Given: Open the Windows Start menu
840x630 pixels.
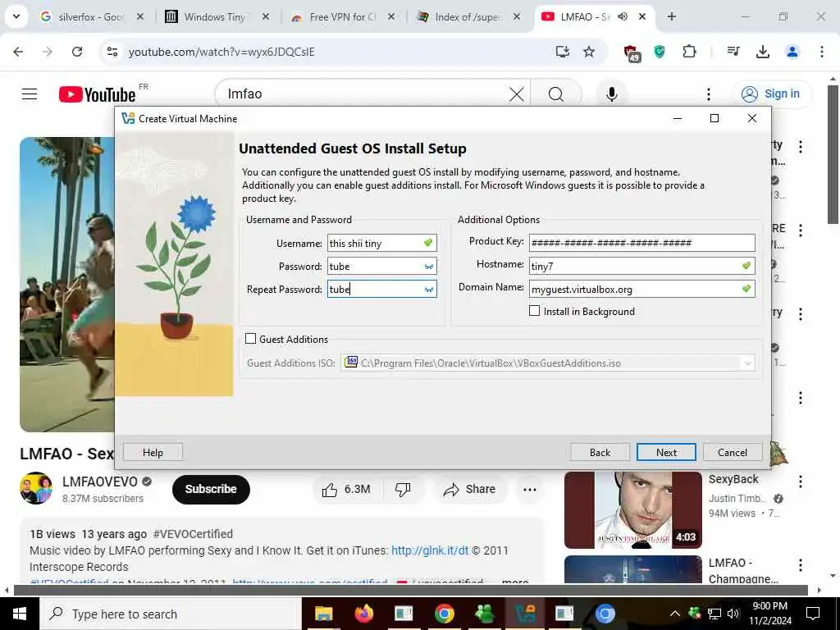Looking at the screenshot, I should tap(20, 614).
